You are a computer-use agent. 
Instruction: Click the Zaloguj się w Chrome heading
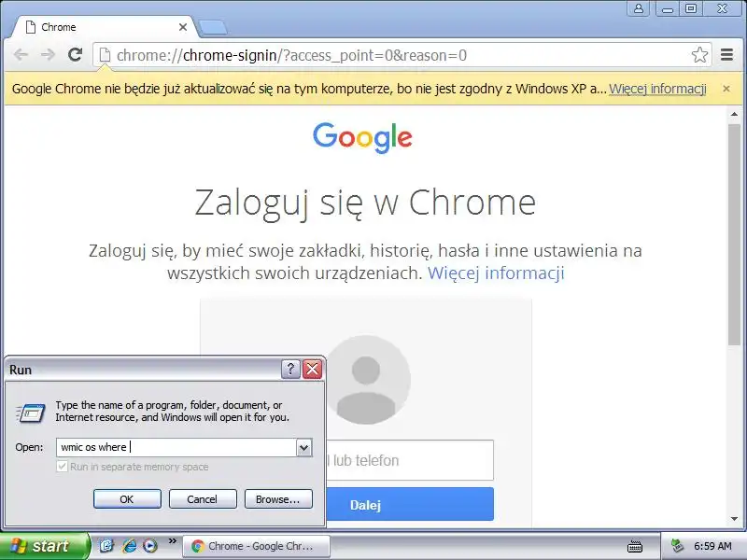point(365,203)
